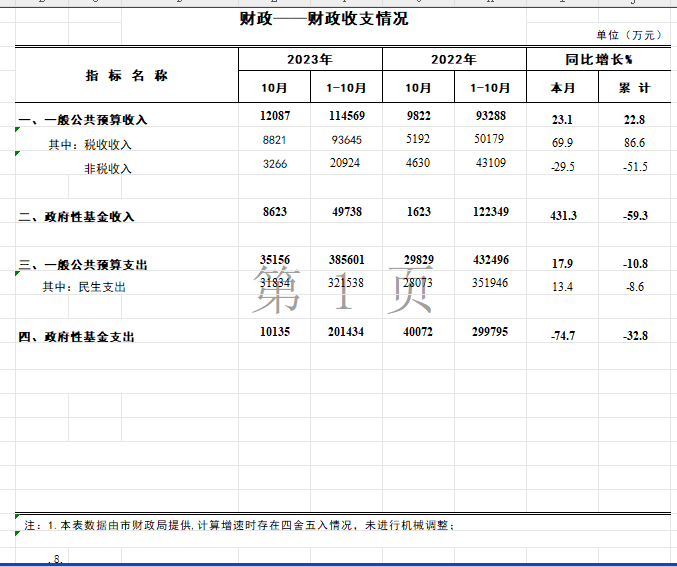Click the cell containing 40072
Viewport: 677px width, 567px height.
coord(418,332)
